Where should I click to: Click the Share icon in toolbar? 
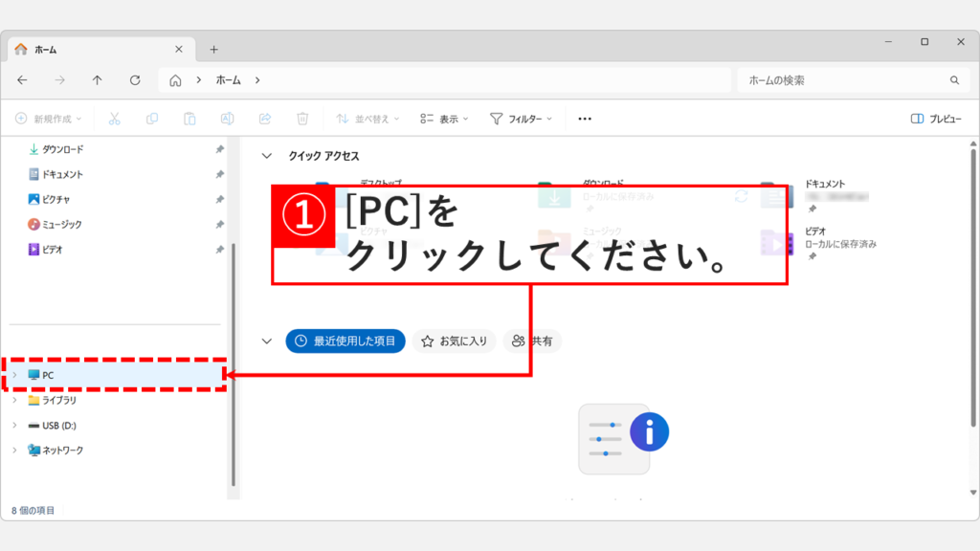coord(265,119)
